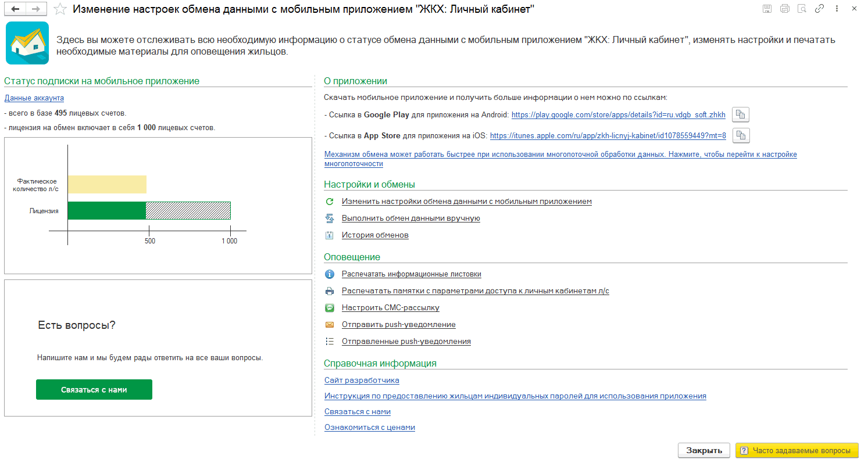This screenshot has height=463, width=868.
Task: Go forward using the right arrow button
Action: point(36,9)
